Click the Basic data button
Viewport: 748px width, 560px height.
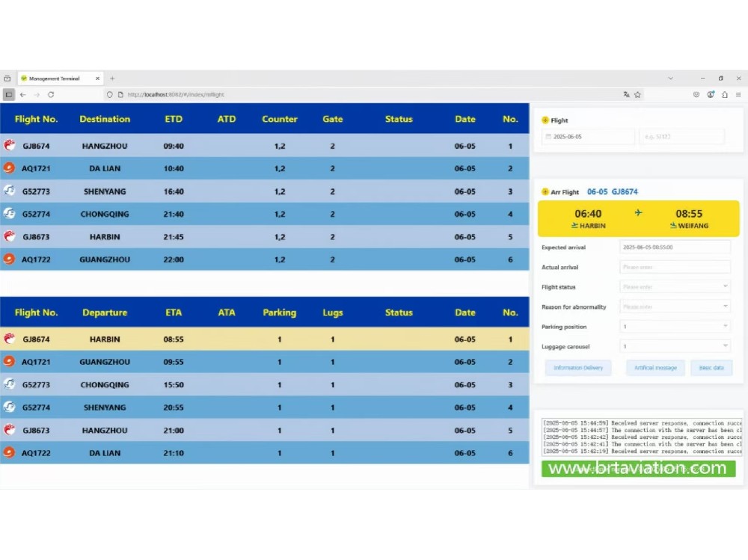pos(711,368)
